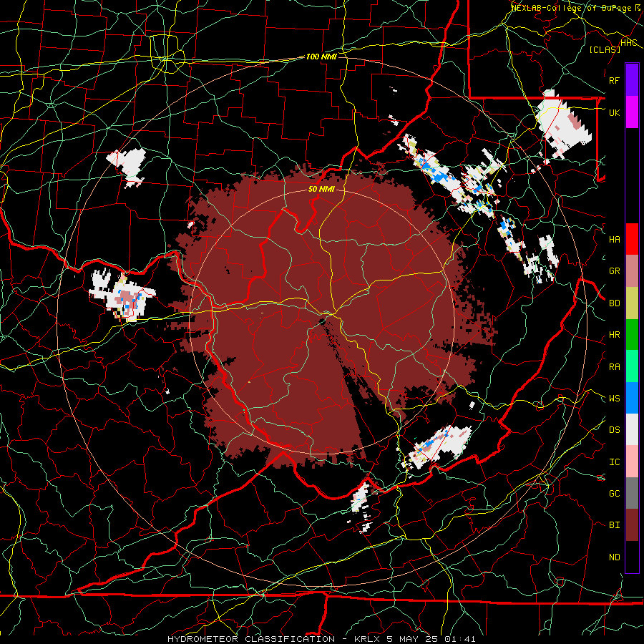Screen dimensions: 644x644
Task: Click the [CLAS] legend title
Action: click(x=605, y=49)
